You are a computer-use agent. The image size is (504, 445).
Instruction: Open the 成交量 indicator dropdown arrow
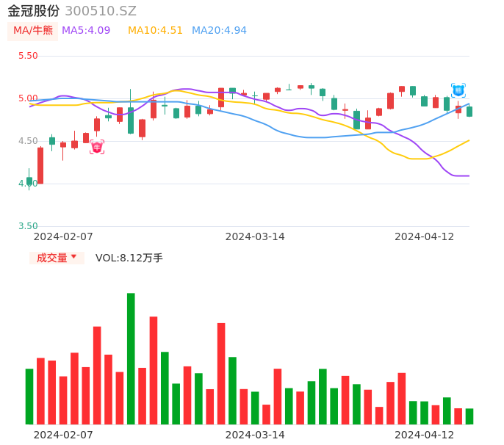click(73, 257)
